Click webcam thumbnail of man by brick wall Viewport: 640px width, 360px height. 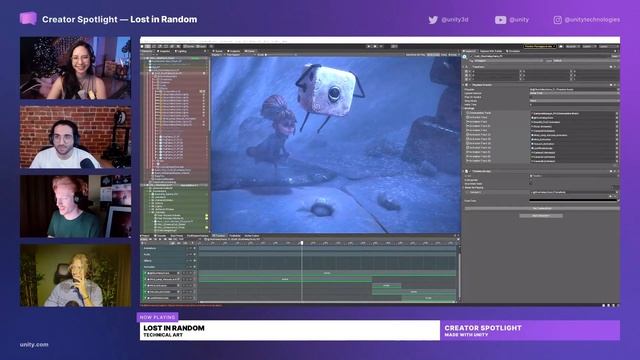tap(76, 137)
